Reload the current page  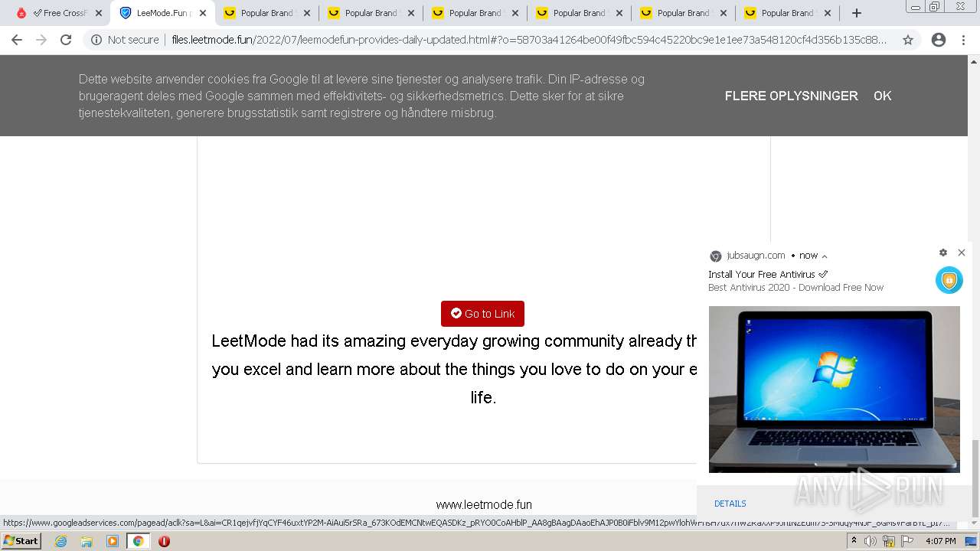point(66,40)
